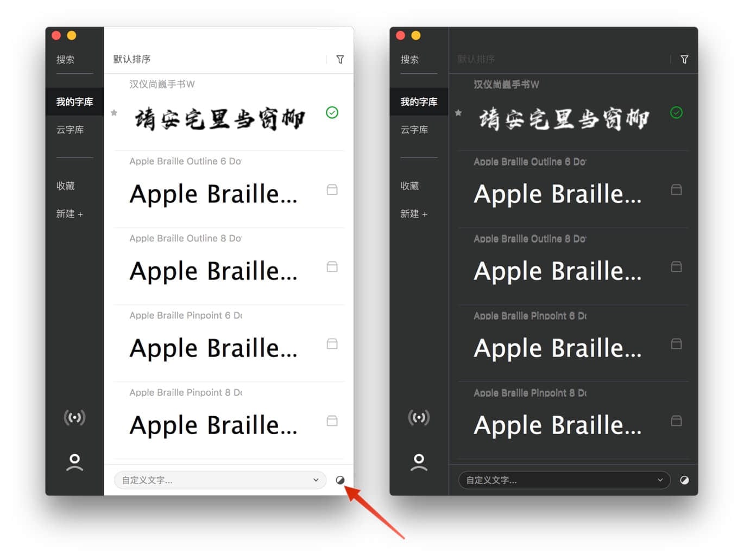Image resolution: width=744 pixels, height=560 pixels.
Task: Click 新建 + in light window sidebar
Action: click(x=70, y=214)
